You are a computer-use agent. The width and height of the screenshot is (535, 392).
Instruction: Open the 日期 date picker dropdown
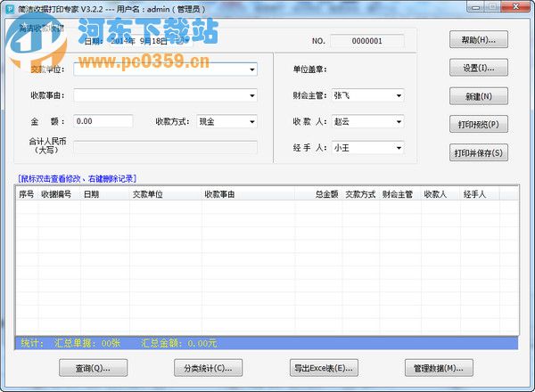tap(186, 41)
